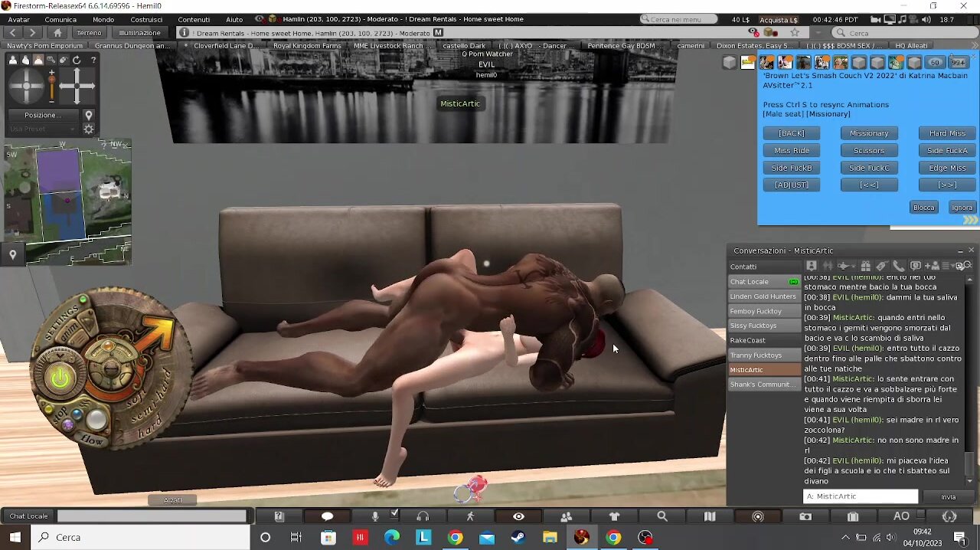Viewport: 980px width, 550px height.
Task: Click the Blocca button
Action: [923, 208]
